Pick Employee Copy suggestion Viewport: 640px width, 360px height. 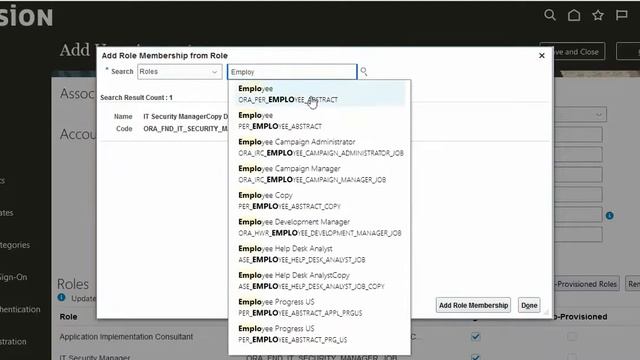(320, 201)
